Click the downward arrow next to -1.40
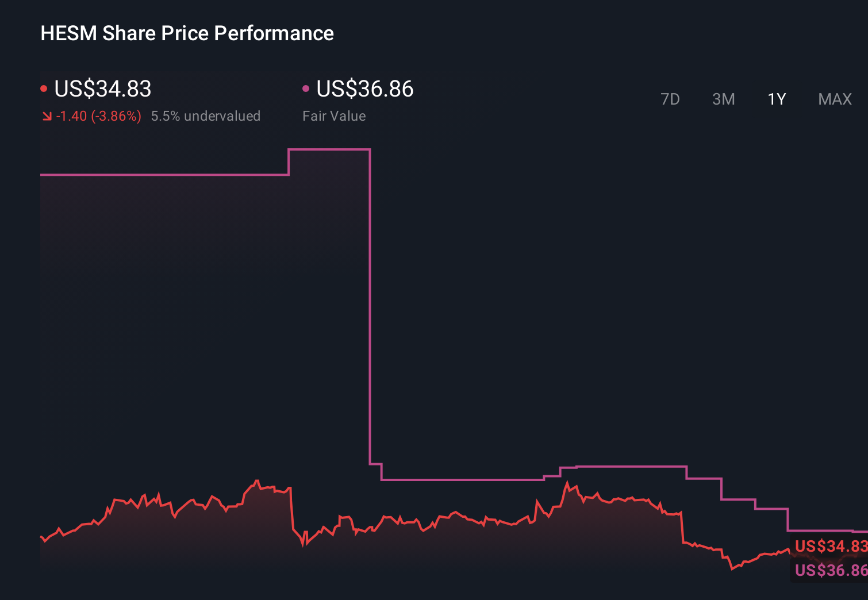Screen dimensions: 868x600 [x=47, y=116]
